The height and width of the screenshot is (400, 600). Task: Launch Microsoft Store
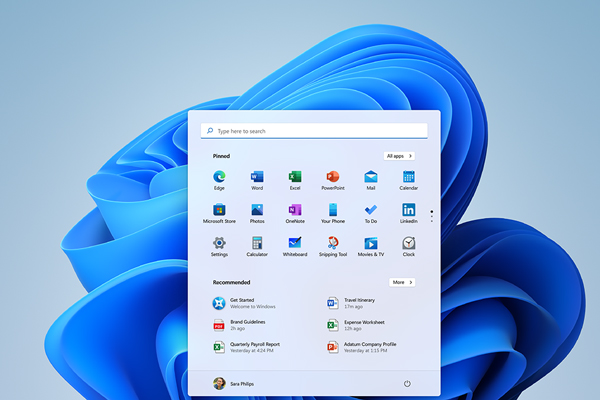coord(219,210)
